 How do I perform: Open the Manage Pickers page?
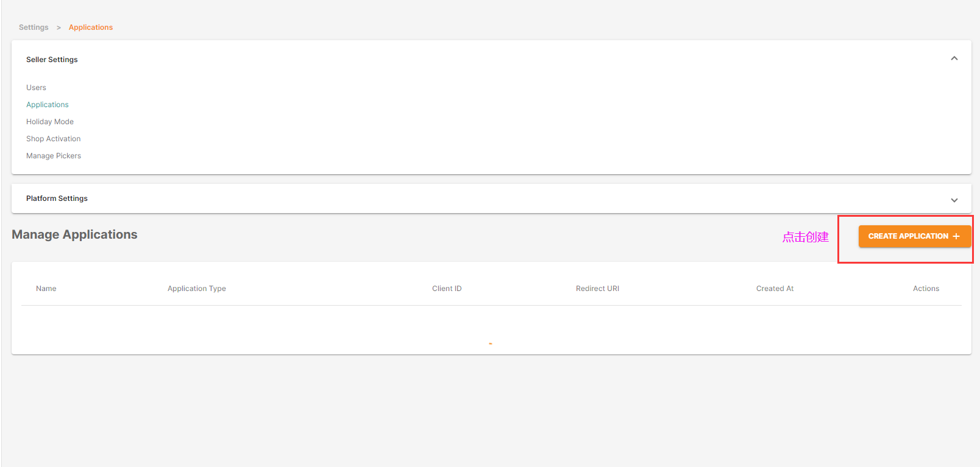click(x=54, y=156)
